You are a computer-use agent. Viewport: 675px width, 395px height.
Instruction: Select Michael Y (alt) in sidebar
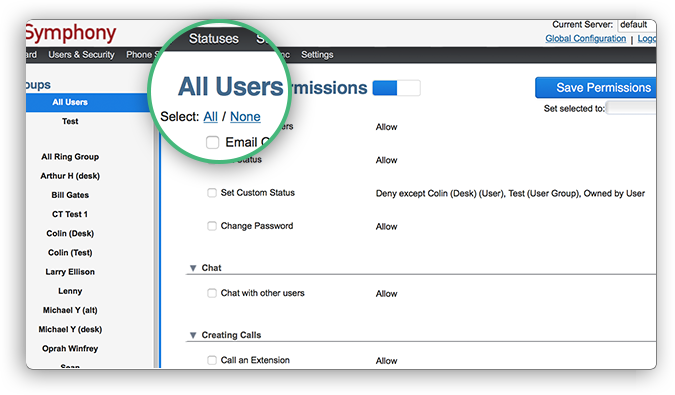click(70, 310)
